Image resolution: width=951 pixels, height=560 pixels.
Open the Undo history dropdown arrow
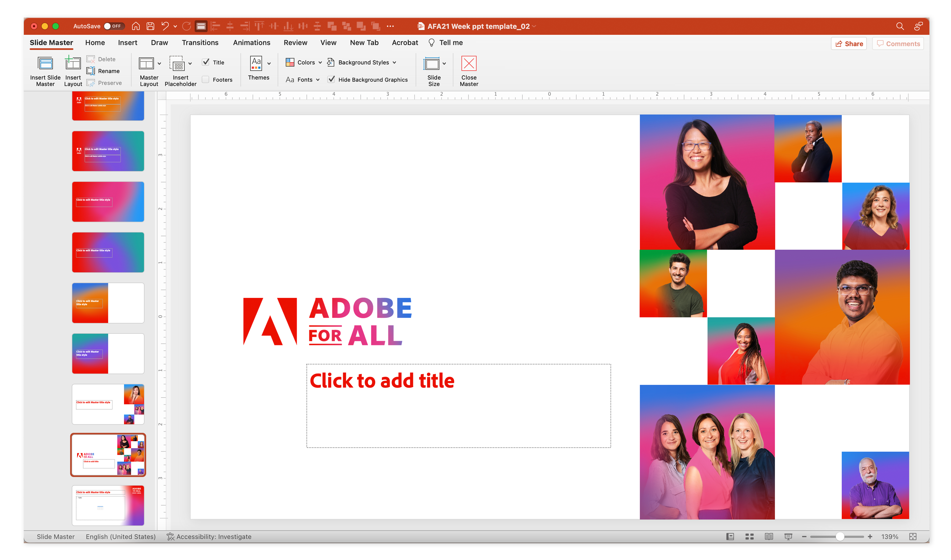(175, 26)
